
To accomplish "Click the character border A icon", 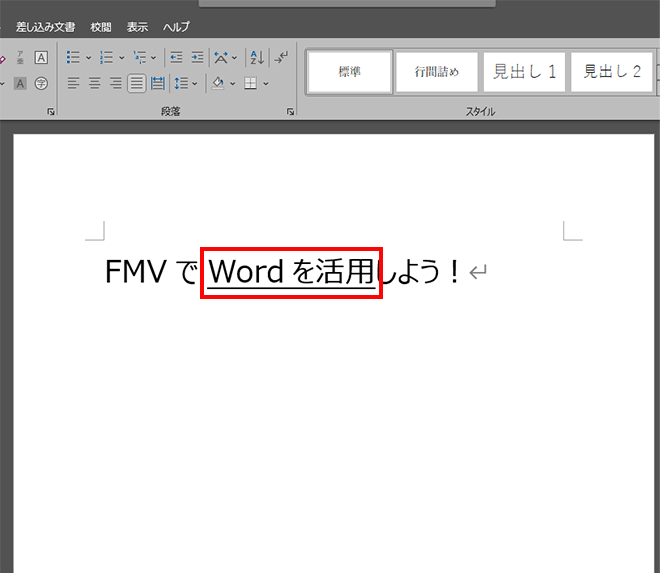I will pos(41,57).
